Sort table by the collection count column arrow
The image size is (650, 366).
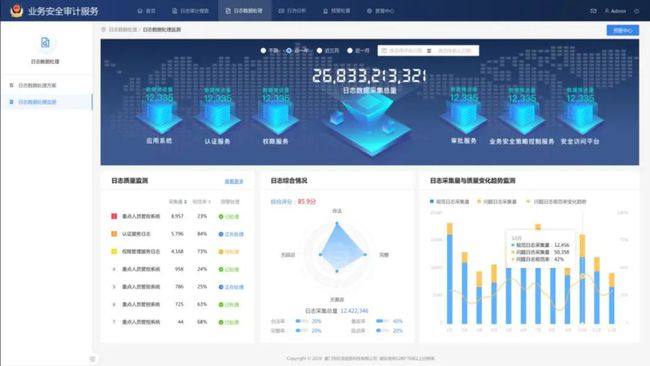(x=185, y=202)
